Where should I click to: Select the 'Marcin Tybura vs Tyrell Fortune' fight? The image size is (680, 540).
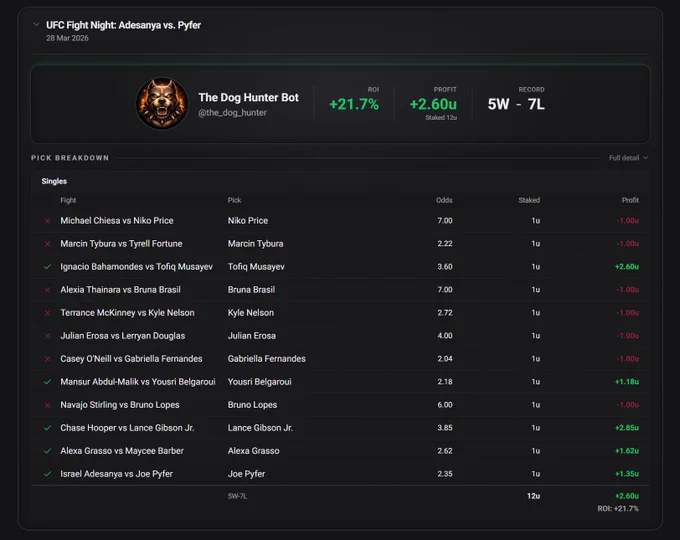121,244
